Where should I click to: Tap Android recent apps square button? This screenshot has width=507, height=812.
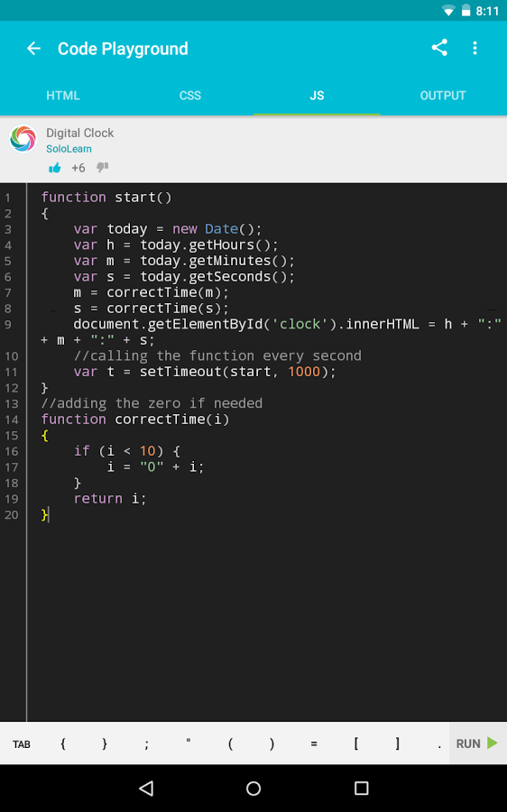coord(361,789)
